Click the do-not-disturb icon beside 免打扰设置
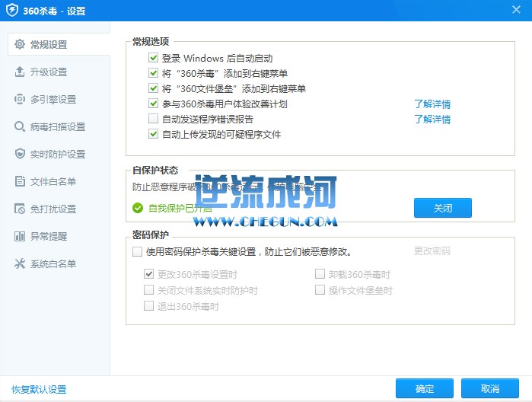 pyautogui.click(x=20, y=209)
